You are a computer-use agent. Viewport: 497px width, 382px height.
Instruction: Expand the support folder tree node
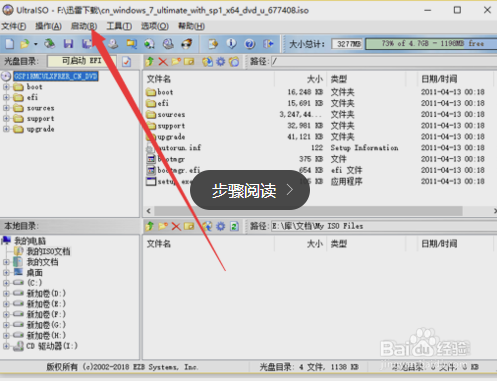pyautogui.click(x=6, y=119)
